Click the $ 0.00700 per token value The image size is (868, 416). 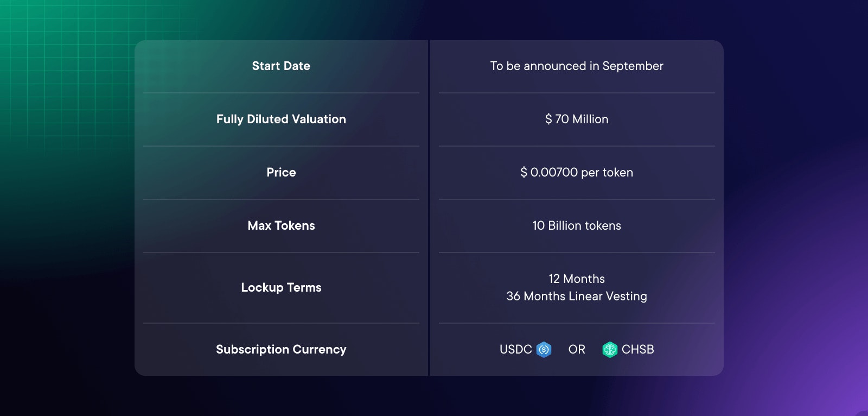[x=577, y=172]
